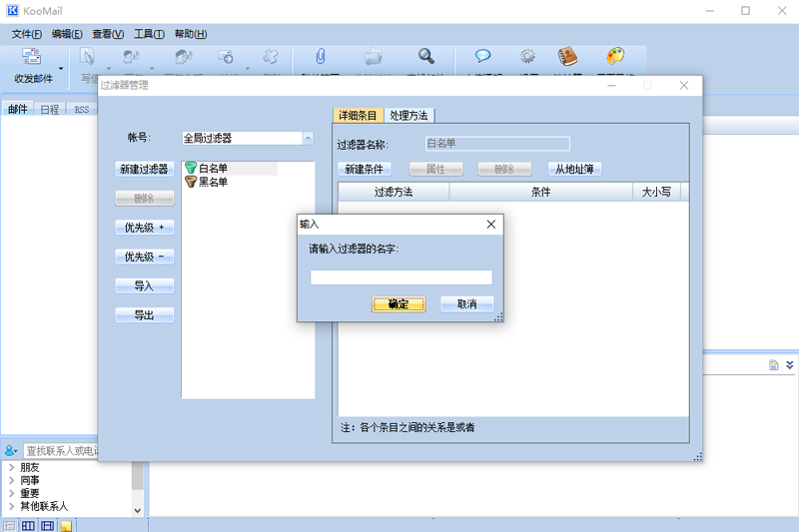Open the 帐号 account dropdown
Image resolution: width=799 pixels, height=532 pixels.
(308, 138)
